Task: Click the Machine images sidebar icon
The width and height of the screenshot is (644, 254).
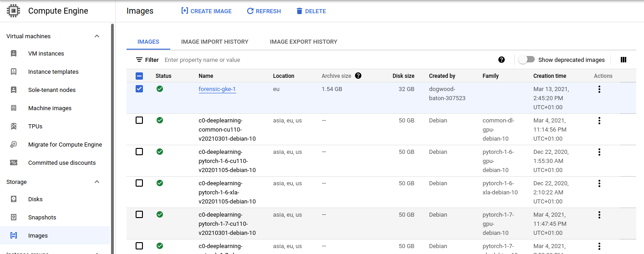Action: (14, 108)
